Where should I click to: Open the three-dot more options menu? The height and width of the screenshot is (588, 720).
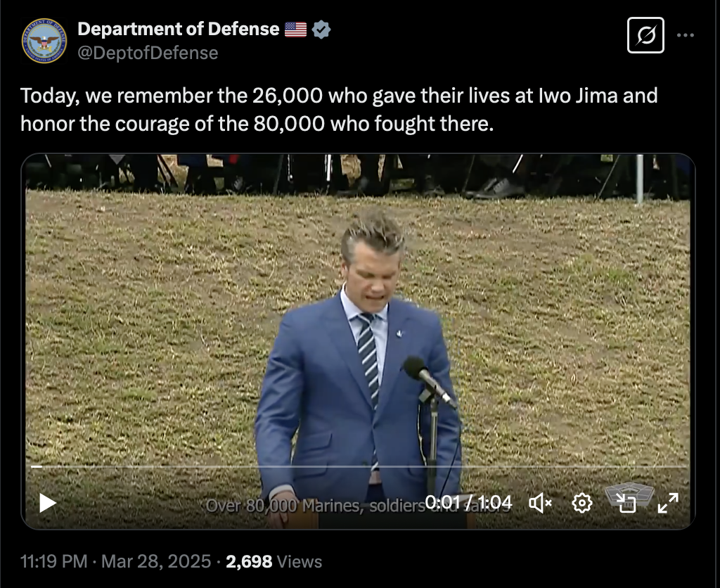coord(685,35)
